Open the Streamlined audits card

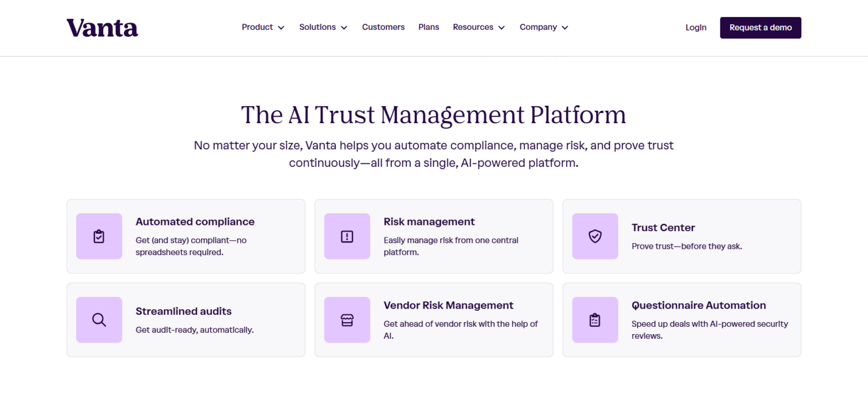point(185,320)
